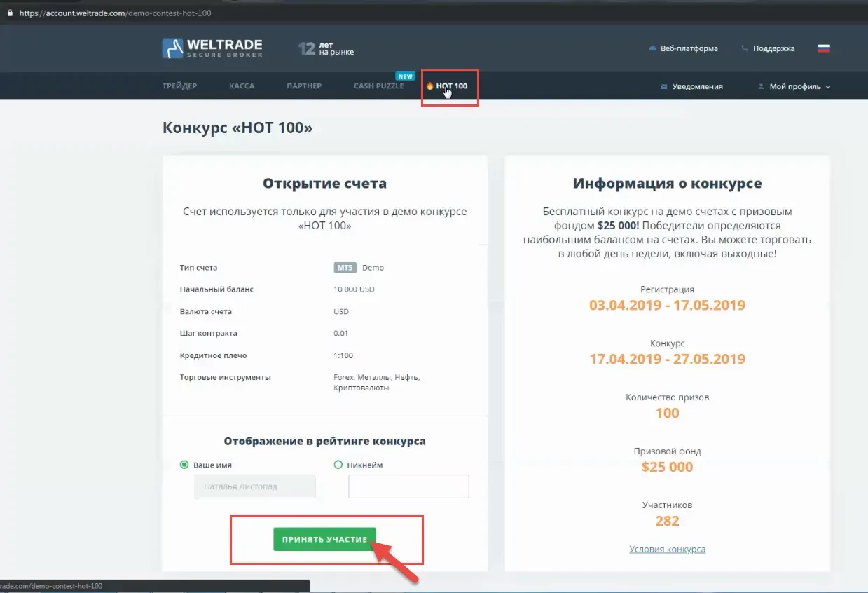Click the contest dates 17.04.2019 - 27.05.2019
The image size is (868, 593).
[667, 359]
